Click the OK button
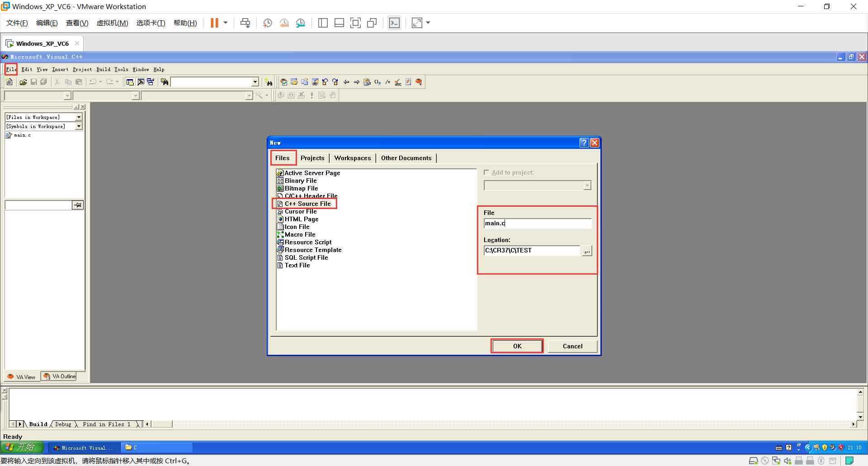This screenshot has width=868, height=466. coord(517,346)
